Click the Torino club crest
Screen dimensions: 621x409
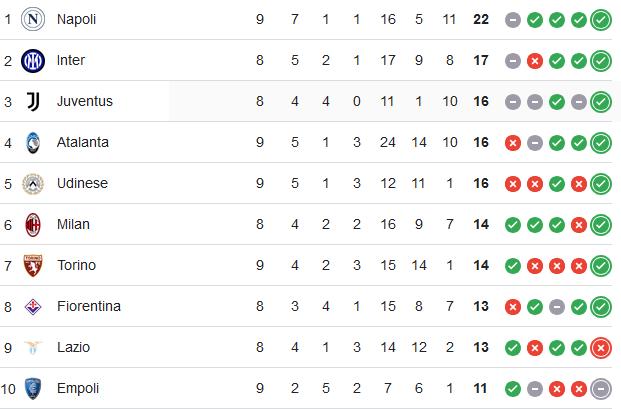click(33, 266)
